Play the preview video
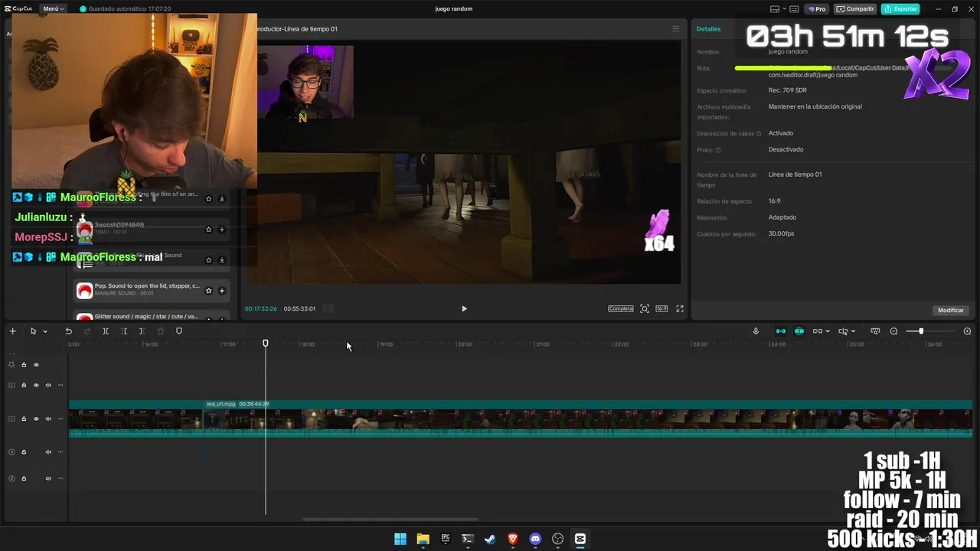 click(464, 308)
